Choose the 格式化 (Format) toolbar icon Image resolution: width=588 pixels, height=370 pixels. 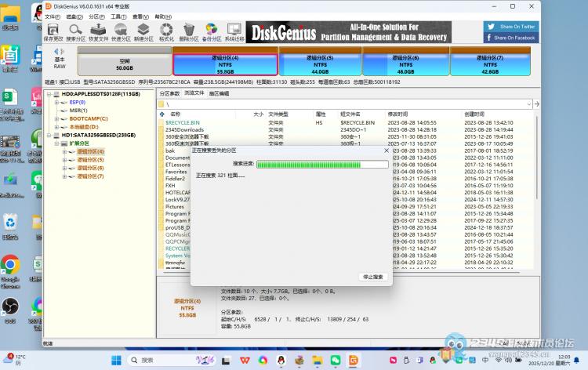tap(166, 31)
